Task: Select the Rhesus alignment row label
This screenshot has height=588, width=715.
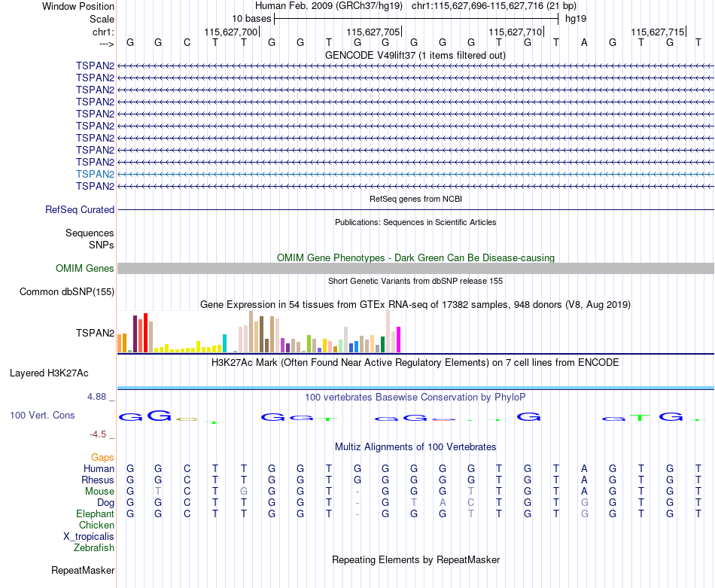Action: click(98, 480)
